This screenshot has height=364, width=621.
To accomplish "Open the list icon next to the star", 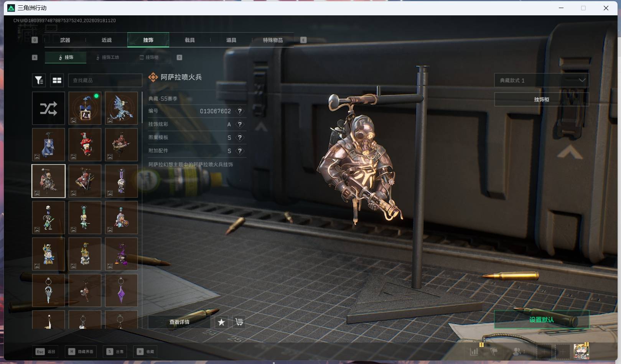I will tap(239, 322).
